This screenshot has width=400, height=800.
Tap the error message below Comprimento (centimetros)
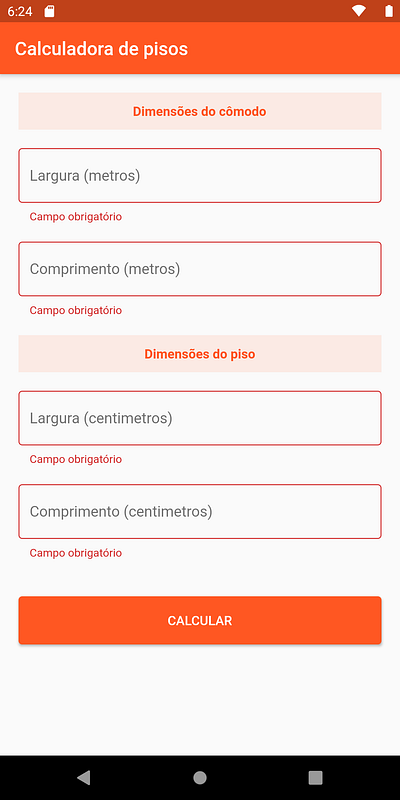[x=76, y=553]
